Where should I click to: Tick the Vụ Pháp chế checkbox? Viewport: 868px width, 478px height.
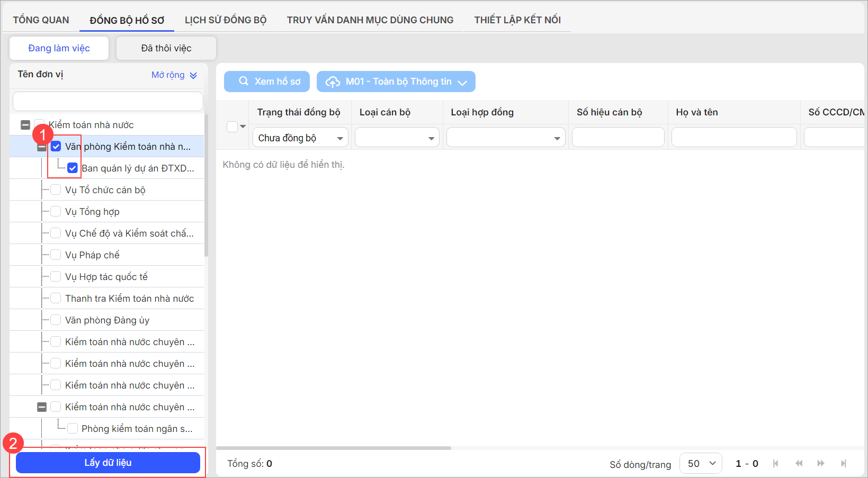pos(56,255)
